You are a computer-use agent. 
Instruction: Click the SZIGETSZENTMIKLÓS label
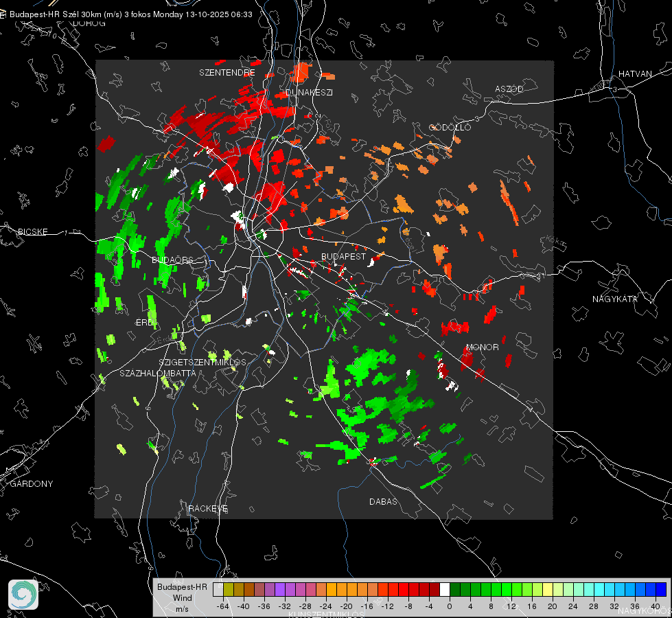tap(202, 363)
